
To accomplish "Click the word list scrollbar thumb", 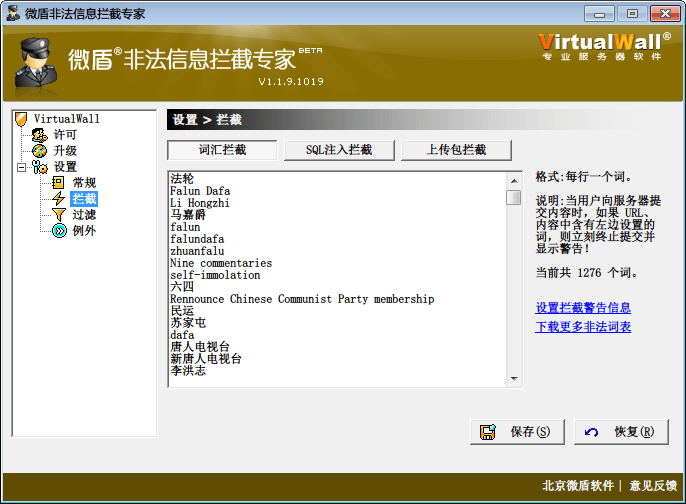I will [514, 197].
